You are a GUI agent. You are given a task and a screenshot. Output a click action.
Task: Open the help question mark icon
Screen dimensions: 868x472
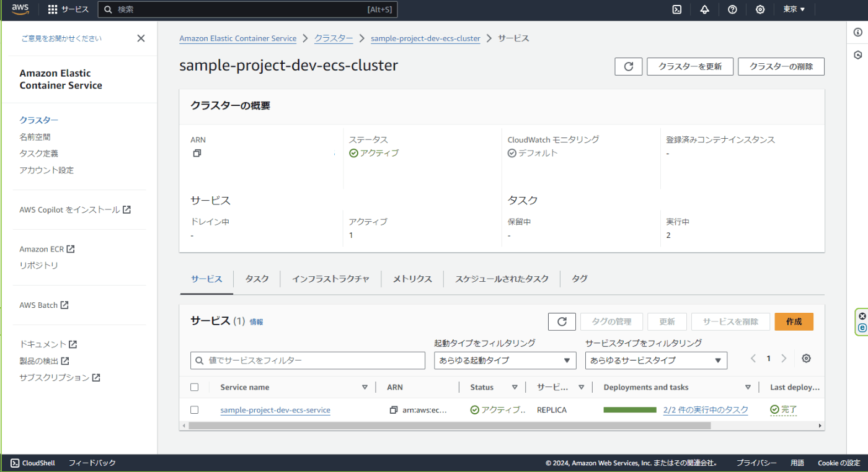(x=732, y=9)
